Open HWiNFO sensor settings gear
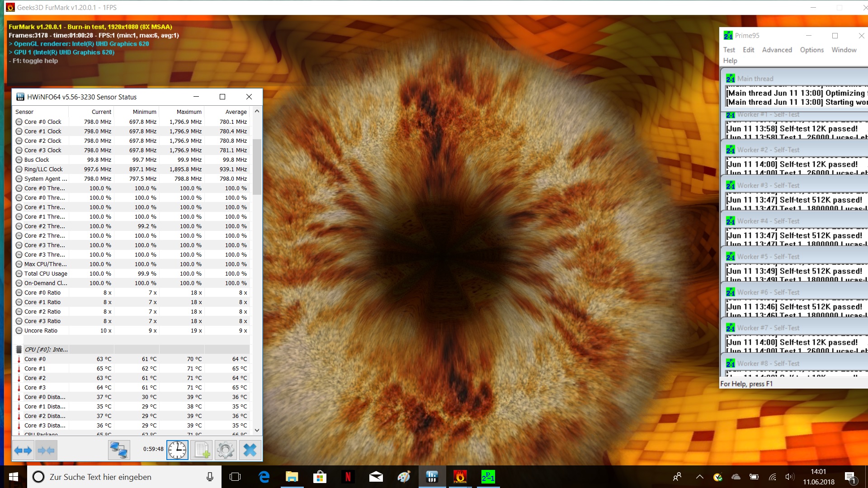The image size is (868, 488). point(226,450)
